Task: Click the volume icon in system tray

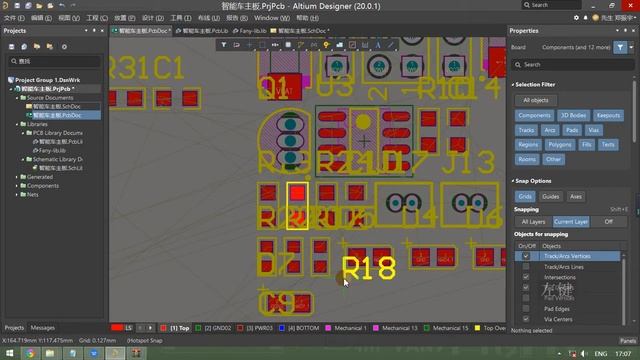Action: [x=584, y=353]
